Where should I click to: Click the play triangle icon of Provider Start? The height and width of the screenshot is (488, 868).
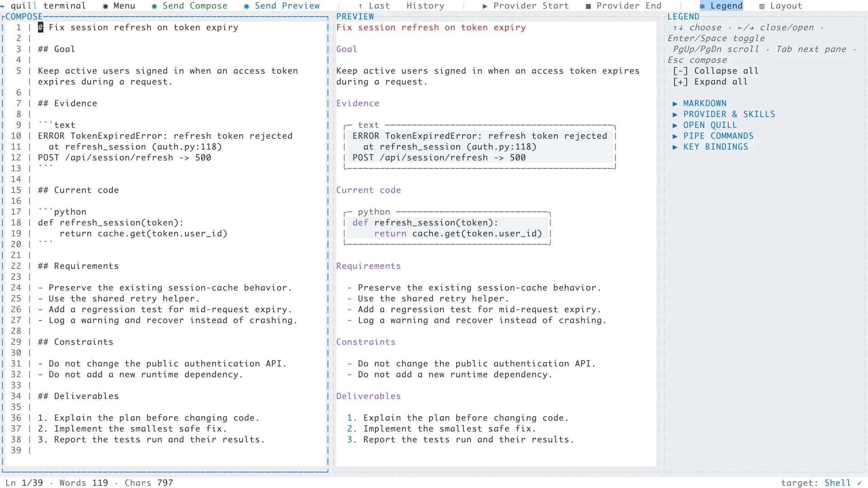coord(485,6)
